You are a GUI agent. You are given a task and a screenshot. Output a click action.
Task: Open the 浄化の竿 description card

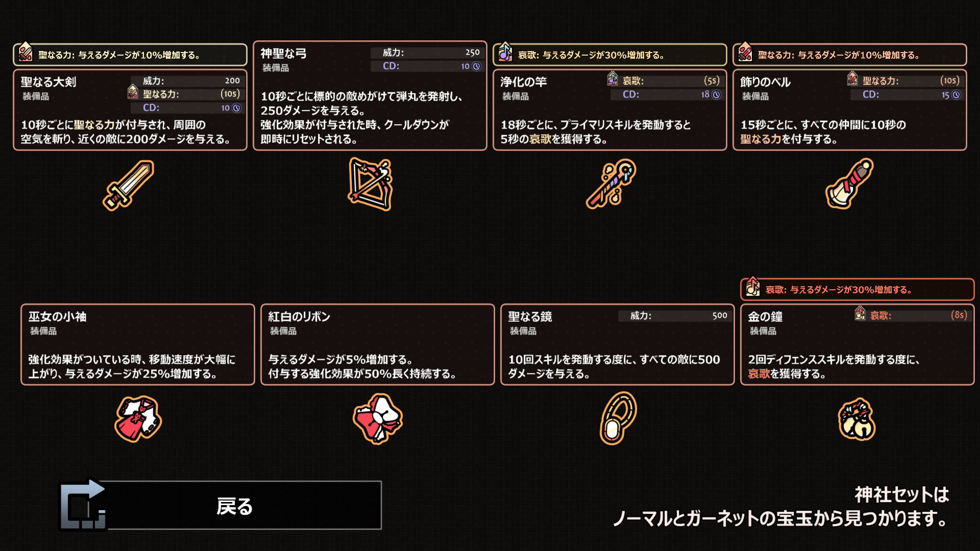(610, 110)
